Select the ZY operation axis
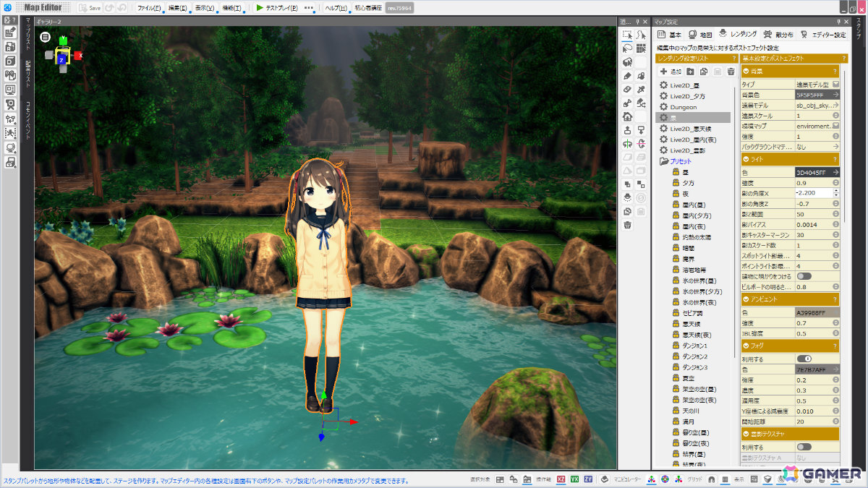 (x=589, y=479)
